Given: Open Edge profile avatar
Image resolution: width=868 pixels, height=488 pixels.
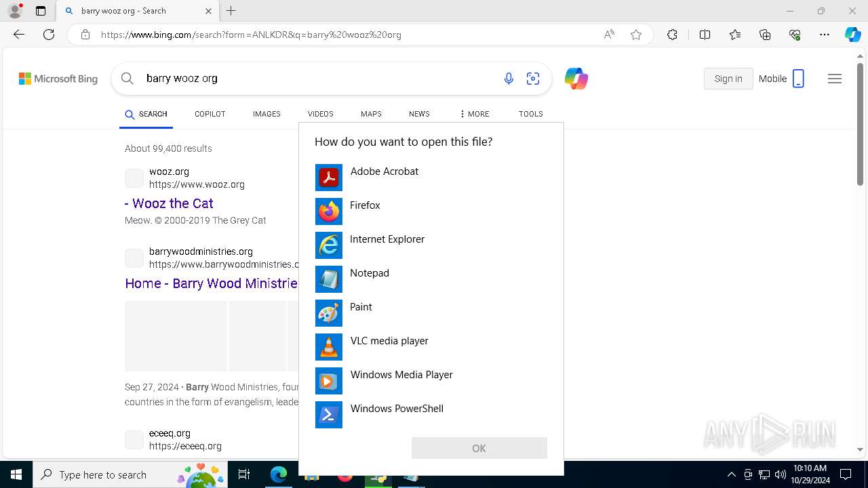Looking at the screenshot, I should pos(15,11).
